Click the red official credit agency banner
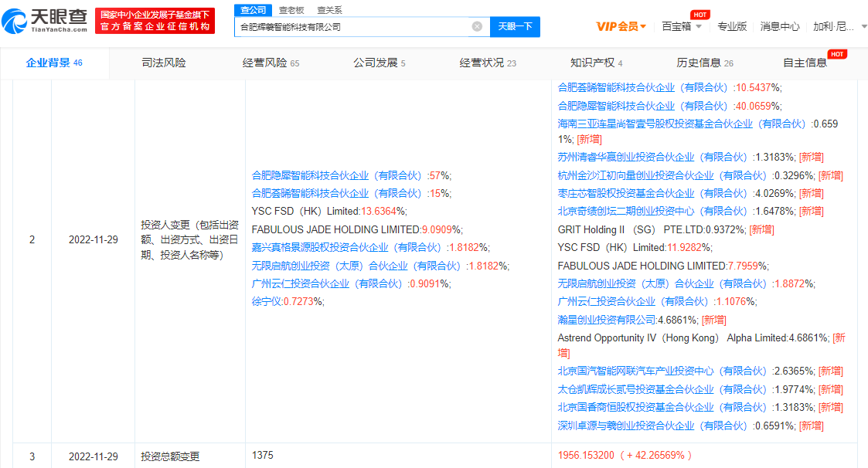Image resolution: width=868 pixels, height=468 pixels. [x=154, y=21]
